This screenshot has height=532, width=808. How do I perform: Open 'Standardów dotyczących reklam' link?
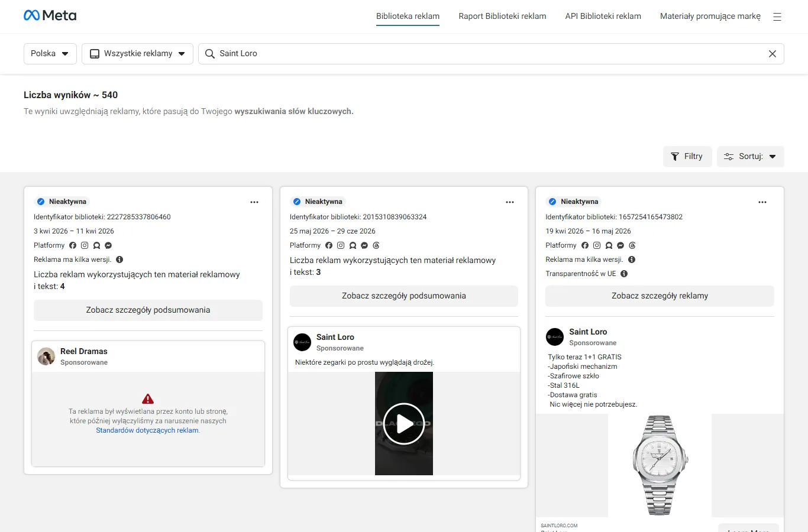148,430
